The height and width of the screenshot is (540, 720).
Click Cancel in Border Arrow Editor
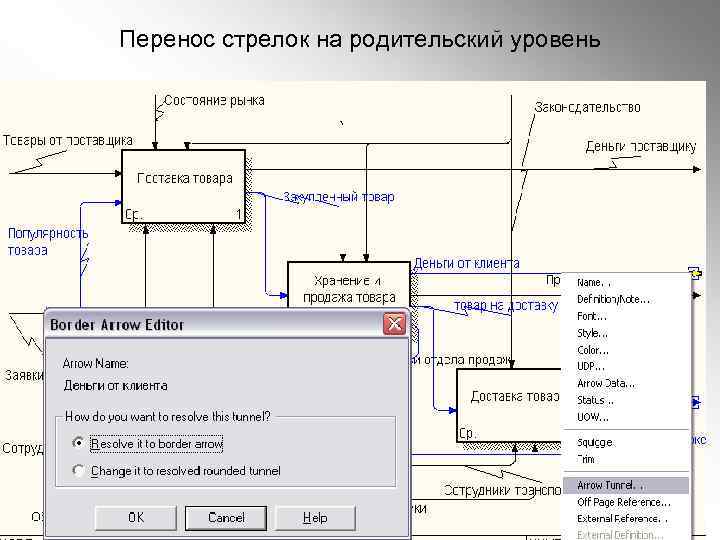226,518
